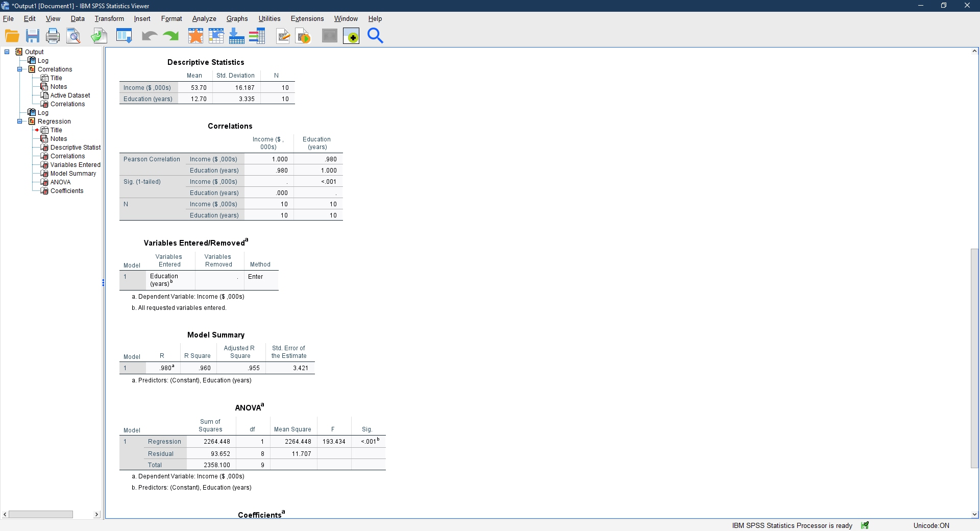Viewport: 980px width, 531px height.
Task: Click the Residual sum of squares 93.652
Action: [x=220, y=454]
